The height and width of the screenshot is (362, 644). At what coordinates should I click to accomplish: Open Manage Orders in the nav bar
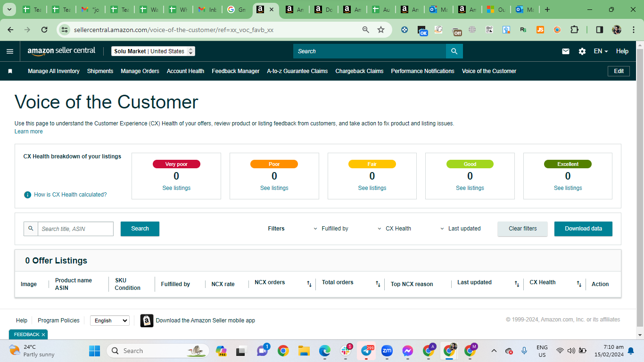(x=140, y=71)
